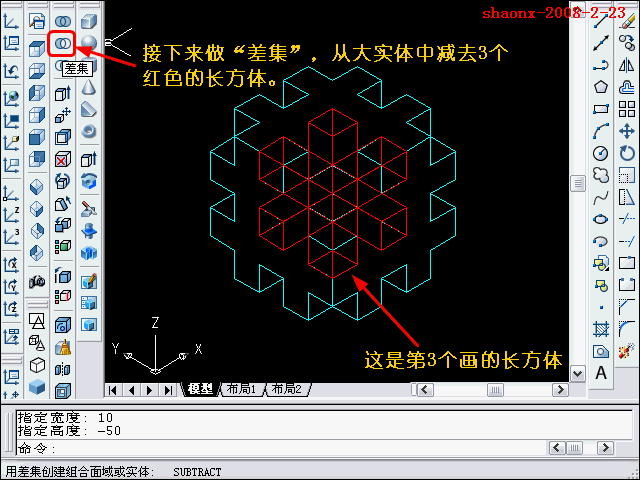Select the Explode modify tool
640x480 pixels.
click(627, 351)
